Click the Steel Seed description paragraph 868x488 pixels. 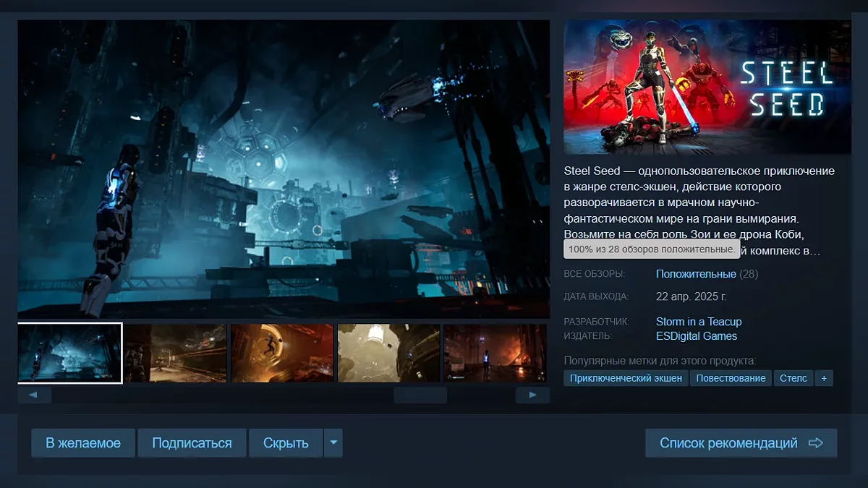coord(699,211)
